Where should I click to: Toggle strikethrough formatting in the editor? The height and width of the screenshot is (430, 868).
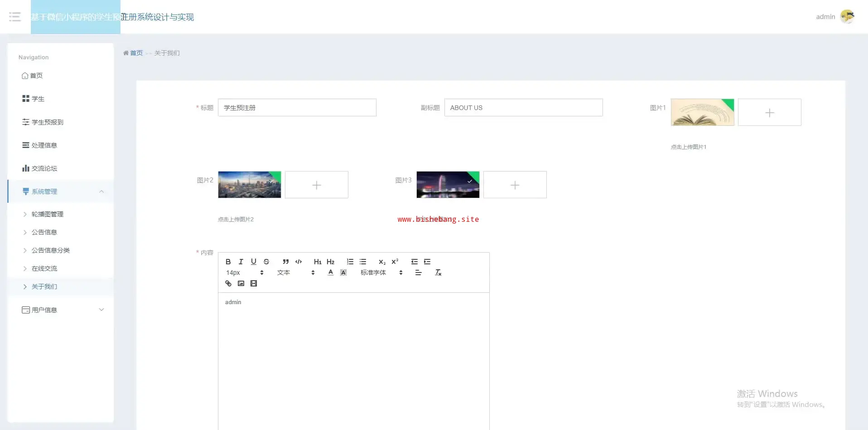pyautogui.click(x=266, y=262)
